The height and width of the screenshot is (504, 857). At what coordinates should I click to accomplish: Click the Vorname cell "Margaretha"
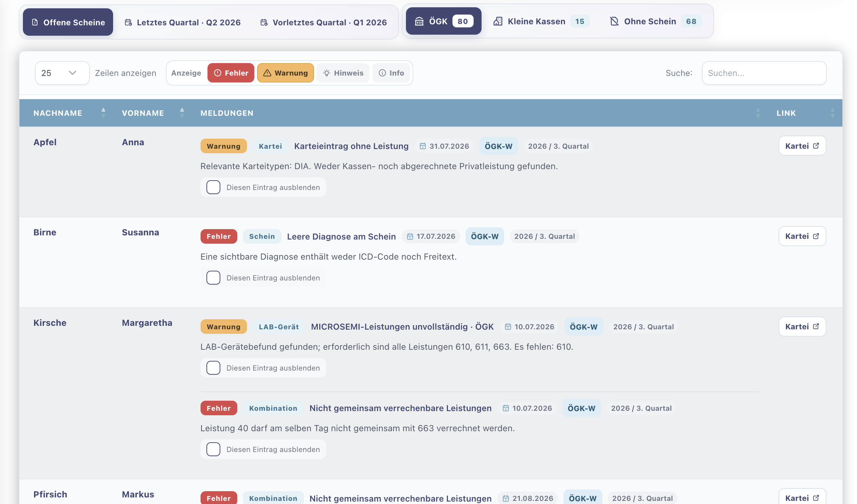click(x=147, y=323)
